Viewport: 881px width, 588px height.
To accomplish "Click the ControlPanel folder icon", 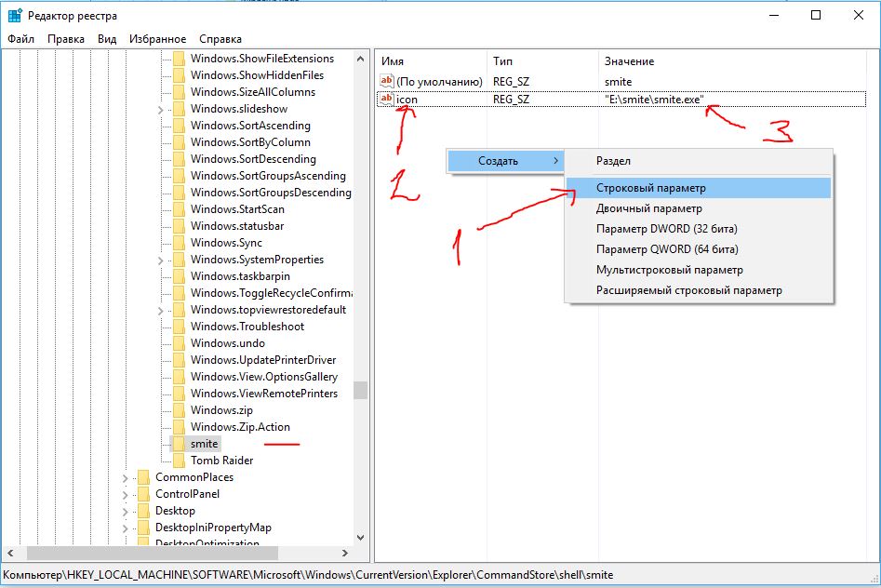I will (143, 494).
